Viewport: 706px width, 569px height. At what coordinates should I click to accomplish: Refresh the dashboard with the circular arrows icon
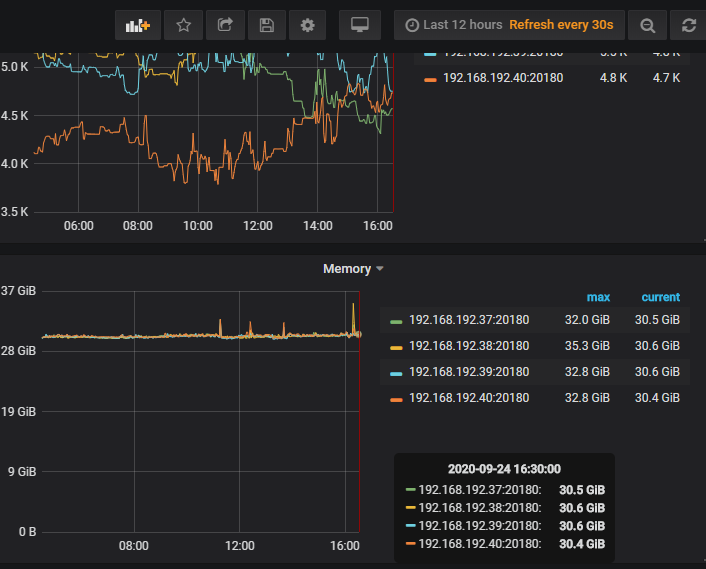click(x=688, y=25)
